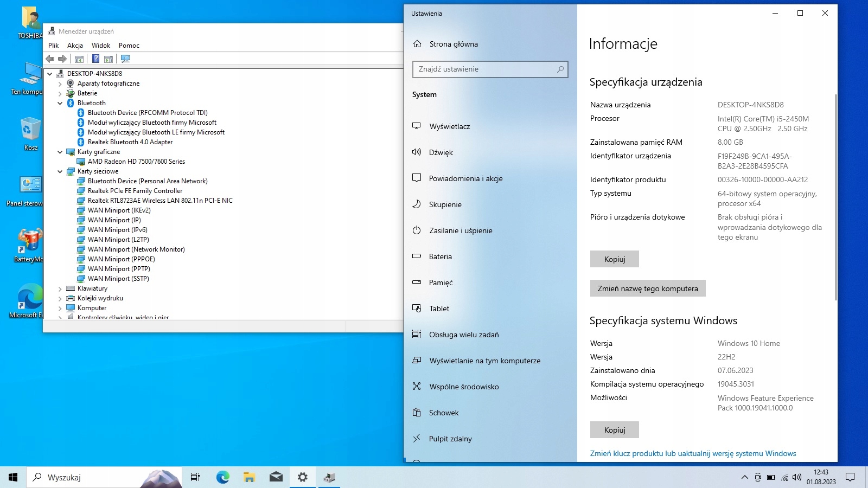
Task: Click the Forward arrow in Device Manager toolbar
Action: (62, 59)
